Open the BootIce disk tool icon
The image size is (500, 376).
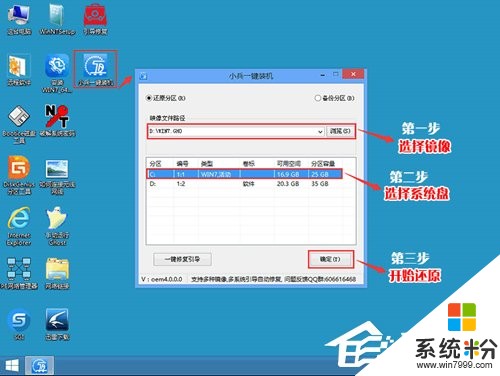19,125
